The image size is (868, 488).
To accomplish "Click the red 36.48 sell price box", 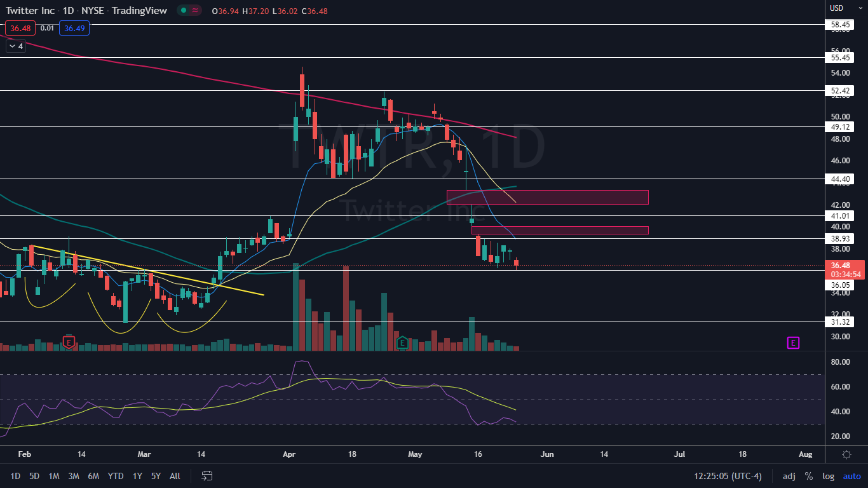I will [x=20, y=28].
